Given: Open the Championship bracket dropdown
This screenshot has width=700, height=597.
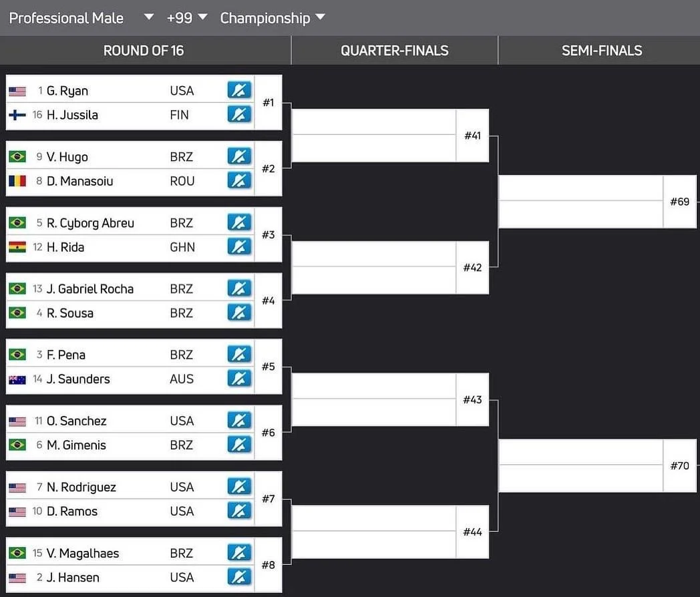Looking at the screenshot, I should (273, 18).
